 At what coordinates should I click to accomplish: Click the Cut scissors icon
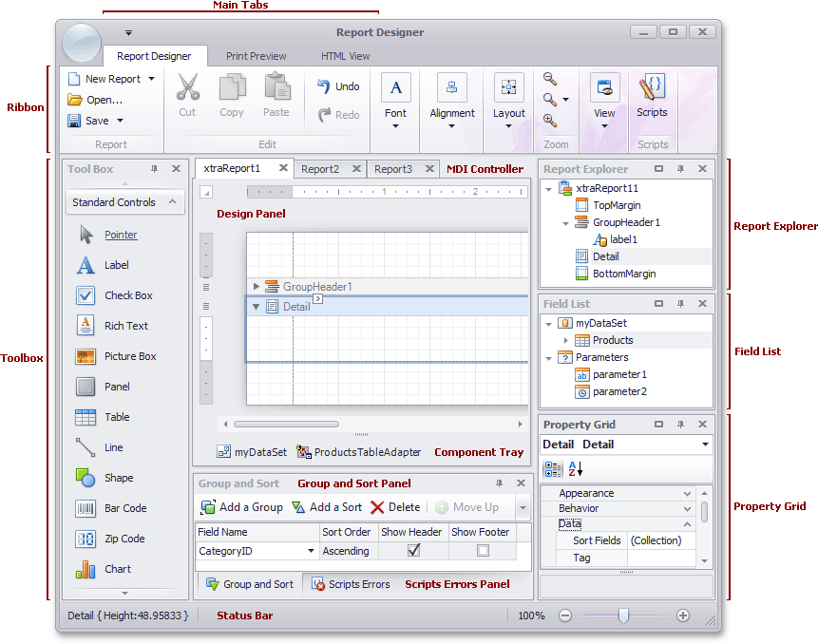point(188,86)
